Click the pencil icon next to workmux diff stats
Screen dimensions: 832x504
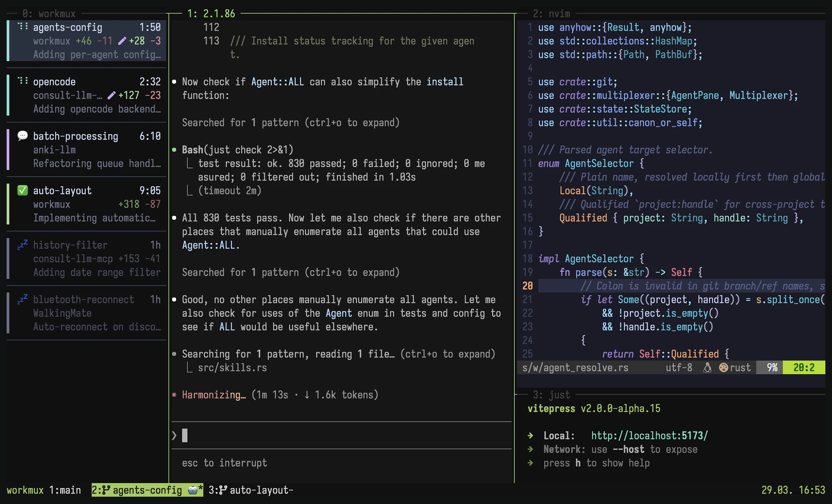point(122,41)
